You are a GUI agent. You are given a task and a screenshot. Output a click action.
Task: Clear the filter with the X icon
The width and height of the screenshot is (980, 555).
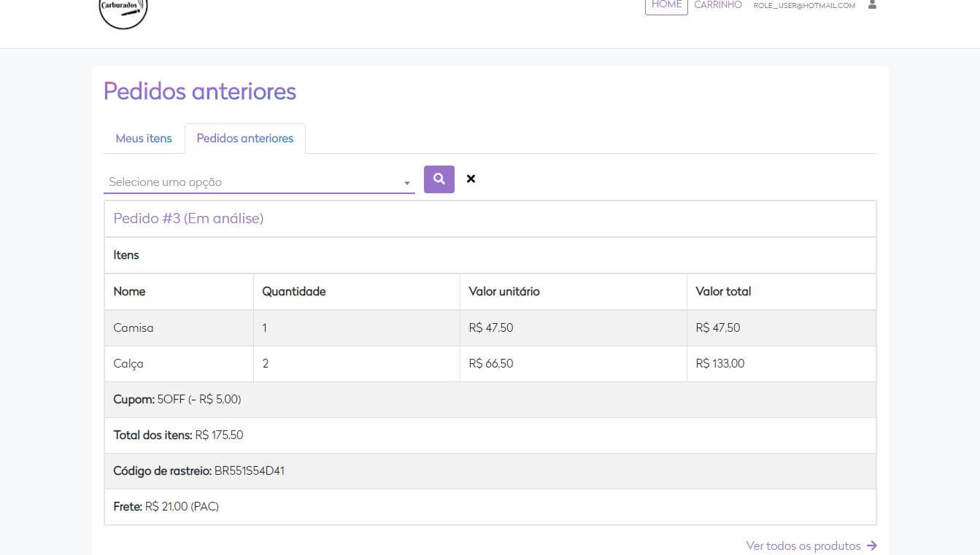471,179
